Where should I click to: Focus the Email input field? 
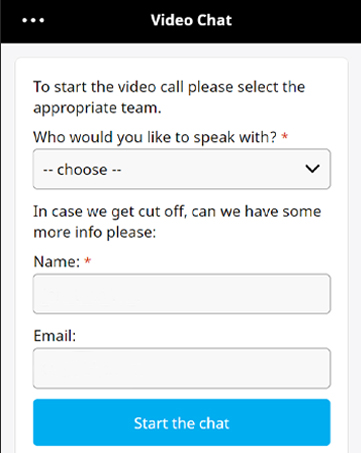pyautogui.click(x=182, y=368)
